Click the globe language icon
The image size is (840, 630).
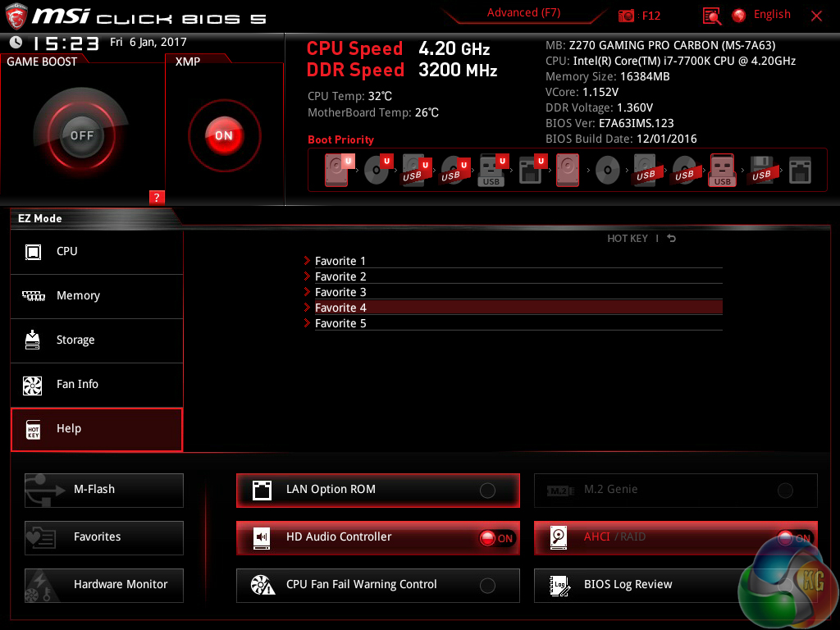pyautogui.click(x=739, y=16)
